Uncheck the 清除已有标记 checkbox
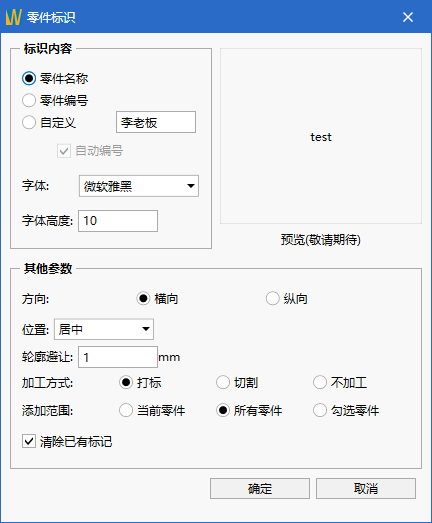Screen dimensions: 432x523 29,441
